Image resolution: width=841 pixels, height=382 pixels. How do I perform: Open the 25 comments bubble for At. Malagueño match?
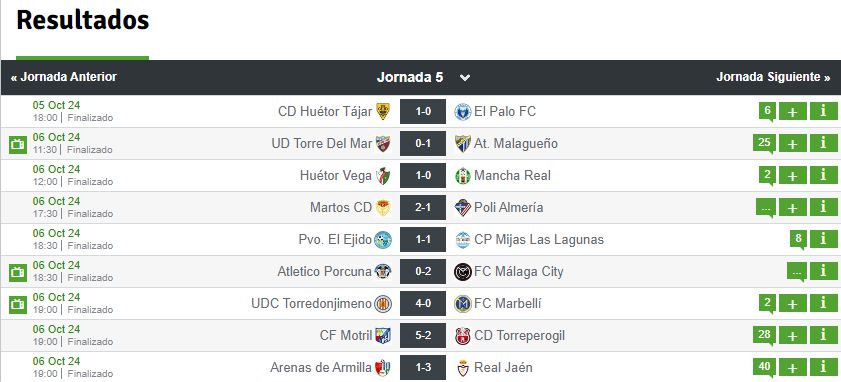(x=764, y=143)
